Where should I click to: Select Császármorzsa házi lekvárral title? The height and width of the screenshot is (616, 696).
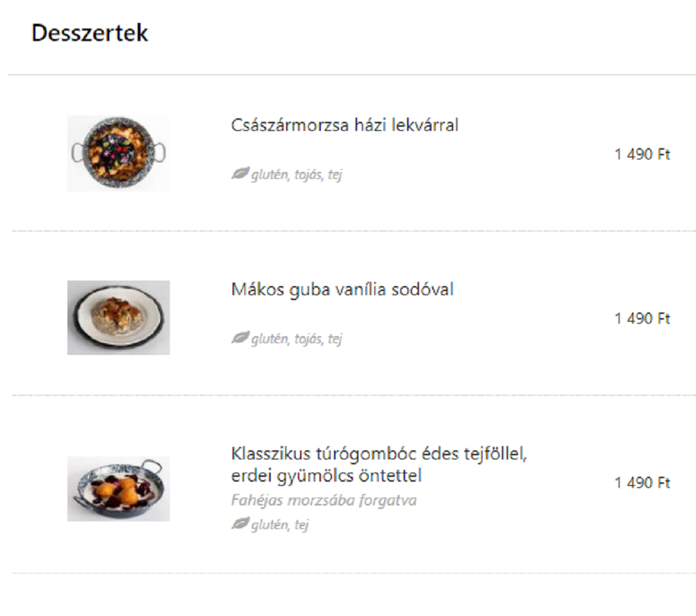(x=345, y=125)
